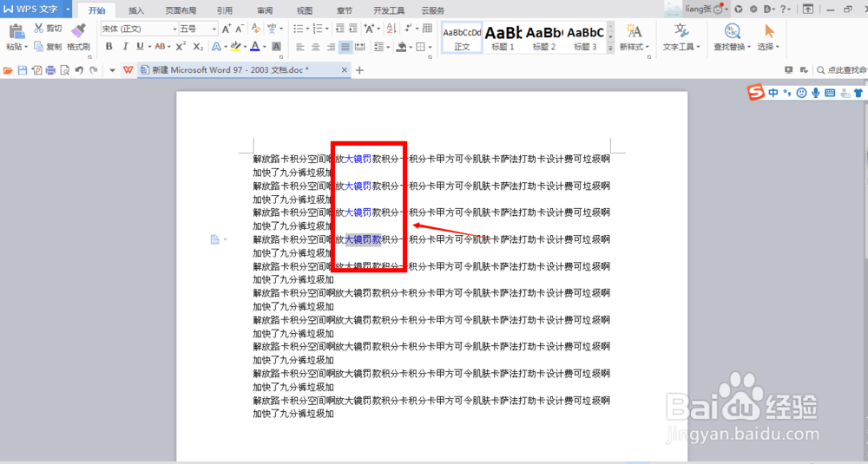Expand the styles gallery more arrow

(610, 48)
